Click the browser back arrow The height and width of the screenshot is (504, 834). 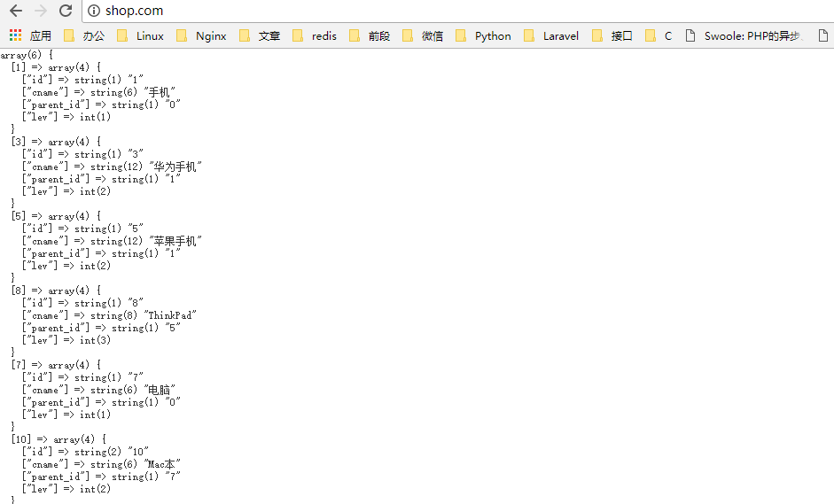(x=15, y=11)
